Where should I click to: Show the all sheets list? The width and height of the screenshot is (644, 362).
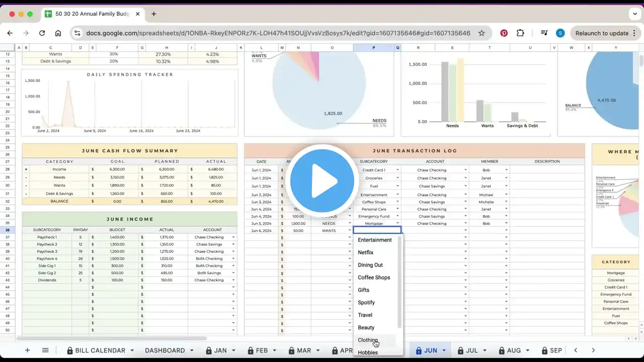pyautogui.click(x=45, y=350)
